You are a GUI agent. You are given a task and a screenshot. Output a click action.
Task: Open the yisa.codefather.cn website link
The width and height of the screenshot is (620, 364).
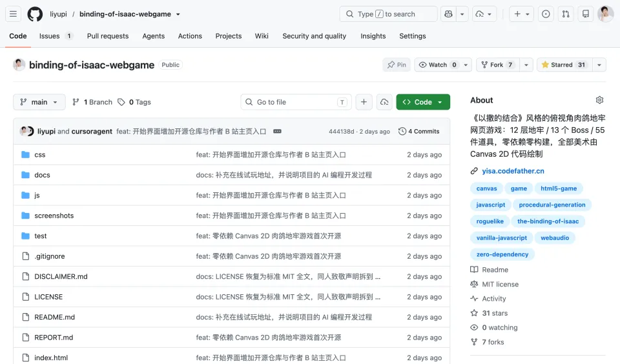coord(513,171)
